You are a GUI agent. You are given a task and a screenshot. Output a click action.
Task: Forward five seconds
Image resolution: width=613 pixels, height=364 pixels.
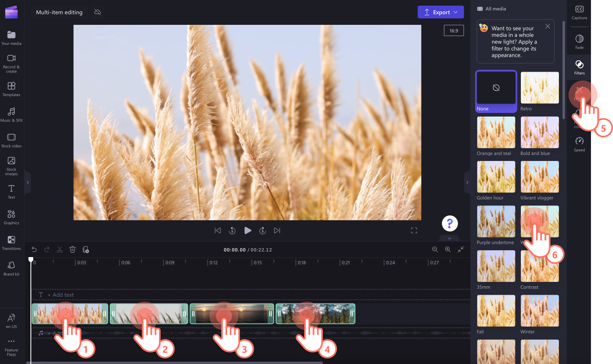coord(262,230)
